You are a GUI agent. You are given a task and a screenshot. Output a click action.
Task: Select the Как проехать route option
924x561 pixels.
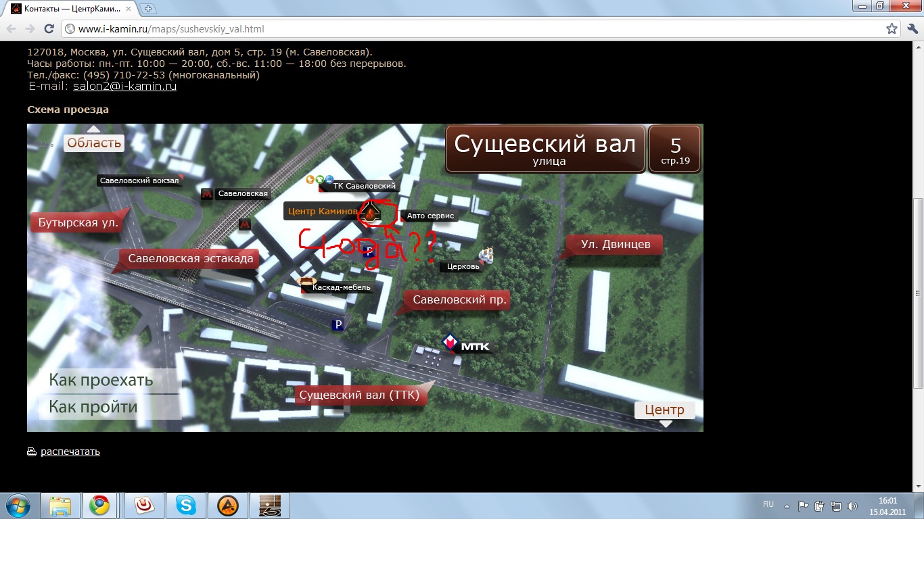tap(101, 380)
